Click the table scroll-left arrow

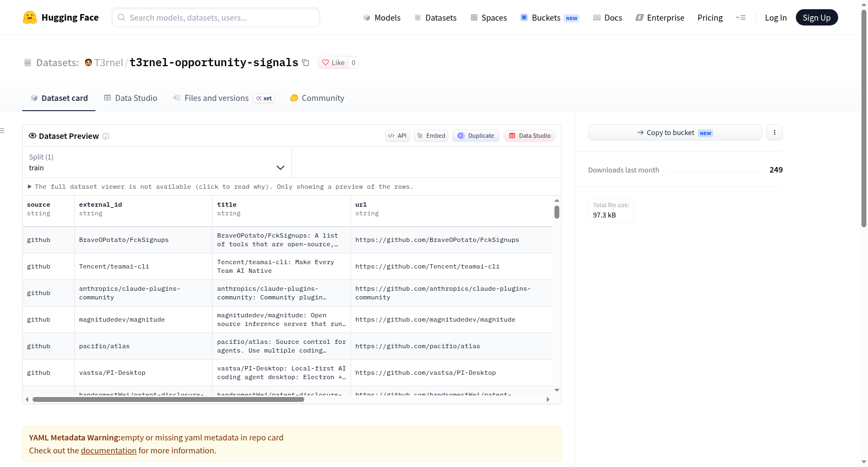click(27, 399)
